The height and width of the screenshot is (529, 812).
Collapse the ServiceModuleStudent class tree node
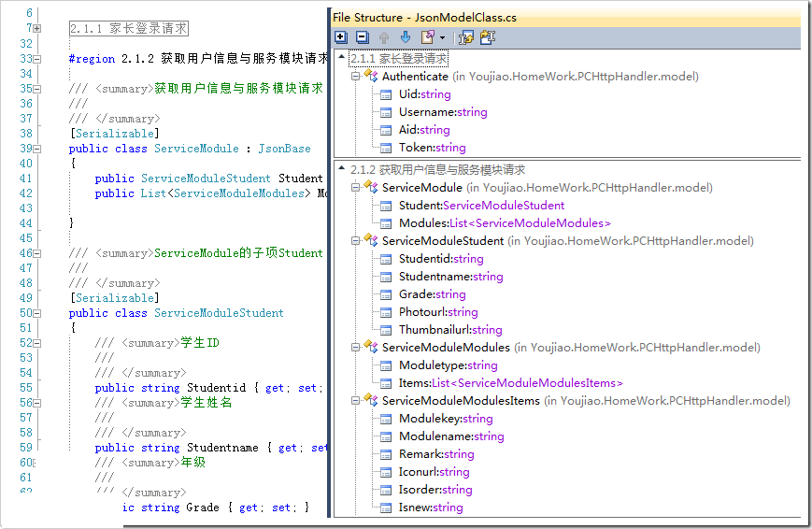coord(355,240)
